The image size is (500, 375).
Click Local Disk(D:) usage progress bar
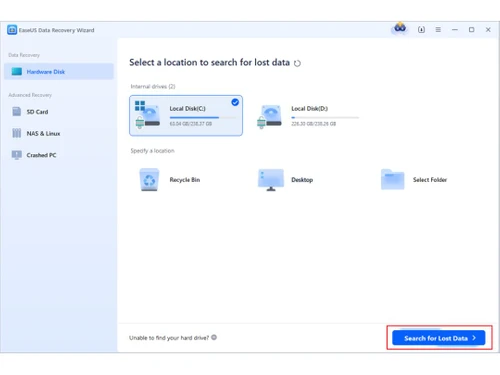(x=325, y=117)
